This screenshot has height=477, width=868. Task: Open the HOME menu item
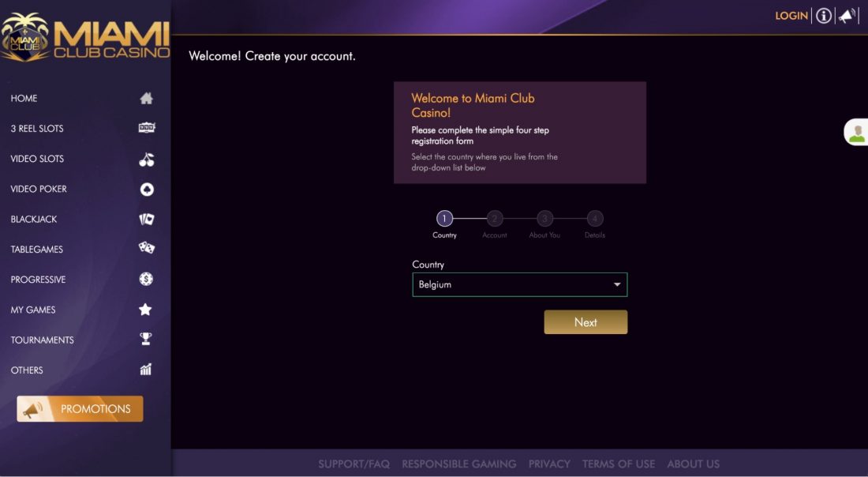tap(24, 98)
